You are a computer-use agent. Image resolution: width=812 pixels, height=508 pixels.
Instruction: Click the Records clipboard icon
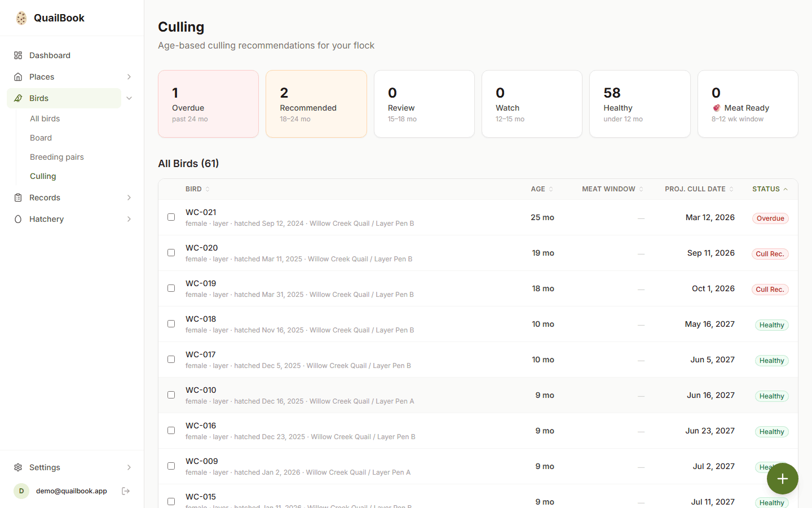(x=18, y=198)
